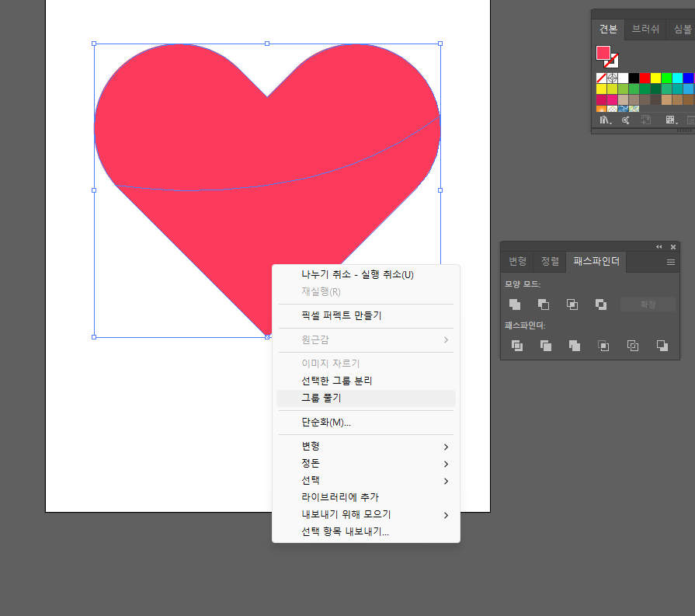695x616 pixels.
Task: Select the Unite shape mode in Pathfinder
Action: (x=516, y=304)
